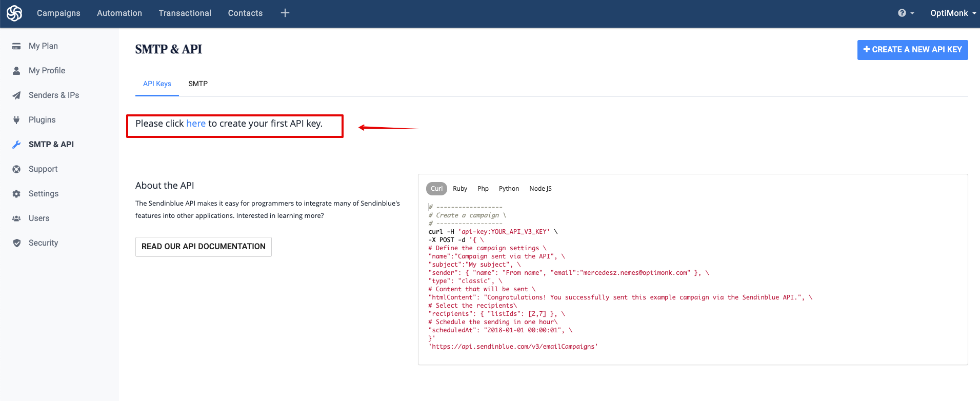
Task: Click the plus icon in top navigation
Action: 285,13
